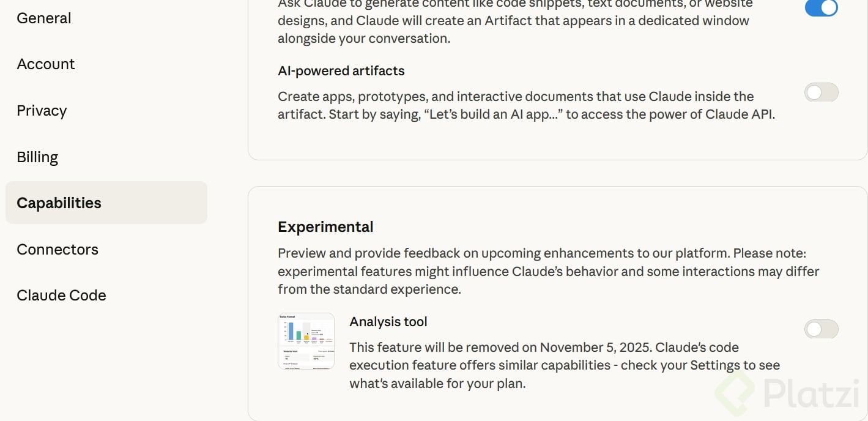Viewport: 868px width, 421px height.
Task: Turn on the Analysis tool switch
Action: tap(821, 329)
